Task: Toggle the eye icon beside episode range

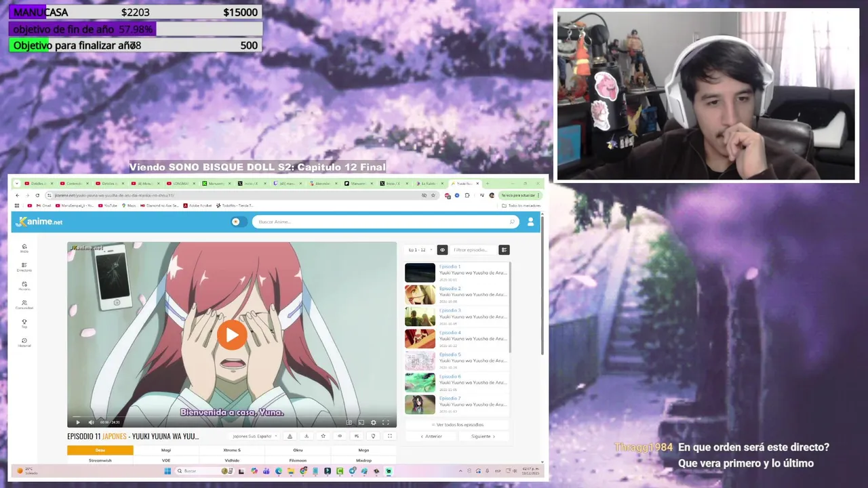Action: (x=442, y=250)
